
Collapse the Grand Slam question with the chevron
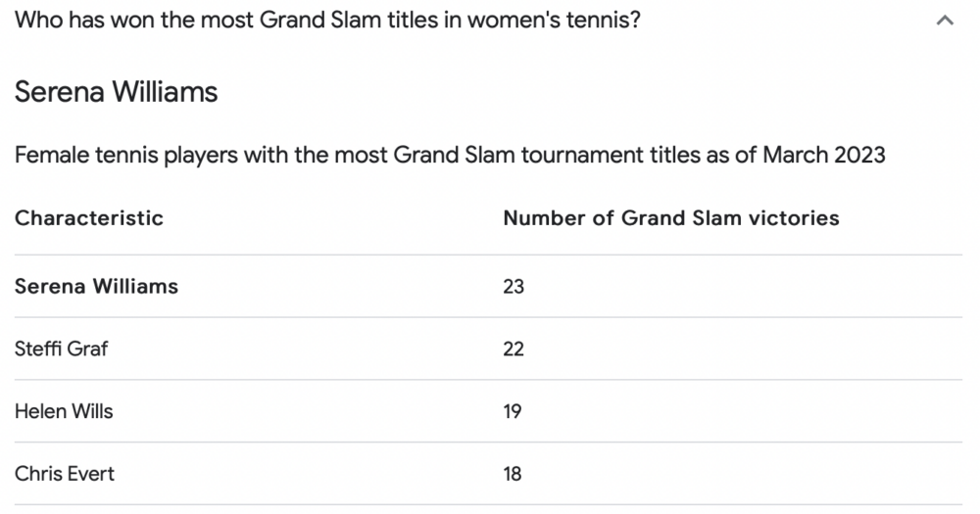click(945, 20)
